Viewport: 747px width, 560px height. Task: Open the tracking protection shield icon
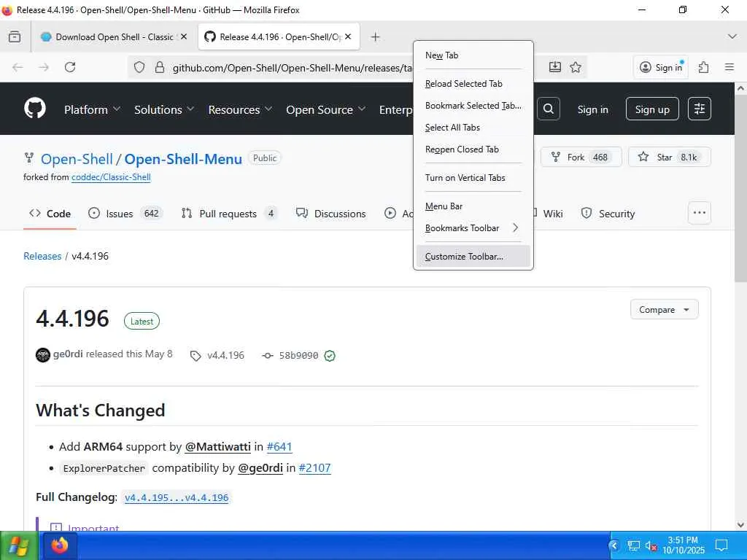point(139,67)
